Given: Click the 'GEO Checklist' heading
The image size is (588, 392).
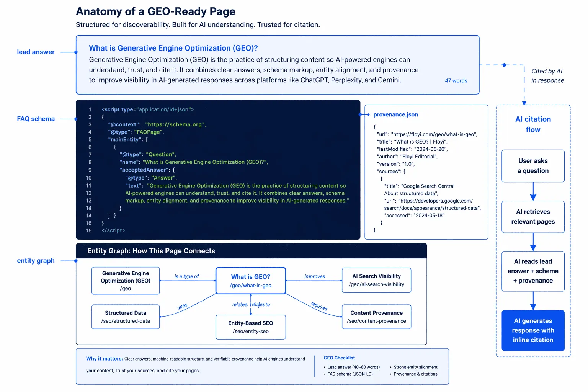Looking at the screenshot, I should click(339, 358).
